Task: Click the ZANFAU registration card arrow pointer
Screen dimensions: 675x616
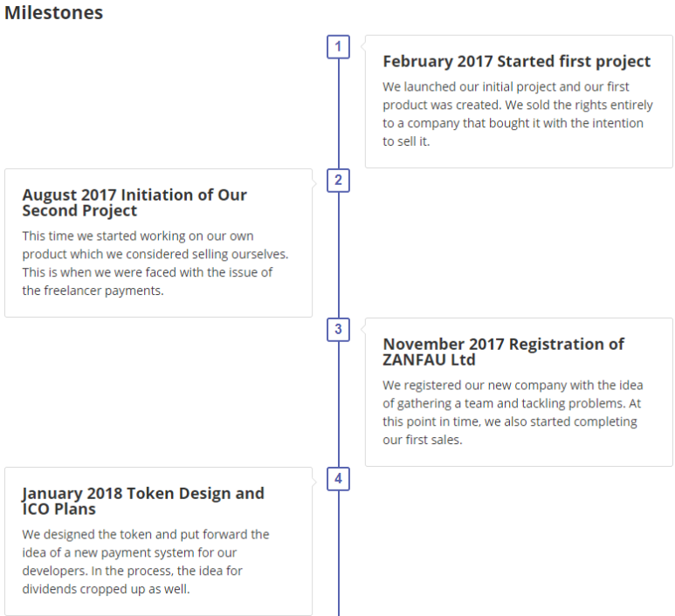Action: click(363, 329)
